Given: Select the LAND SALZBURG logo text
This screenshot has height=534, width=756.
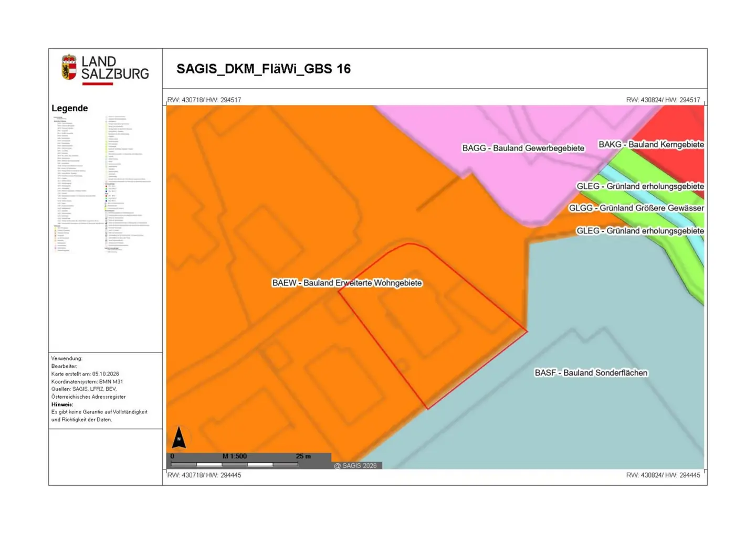Looking at the screenshot, I should pos(115,68).
